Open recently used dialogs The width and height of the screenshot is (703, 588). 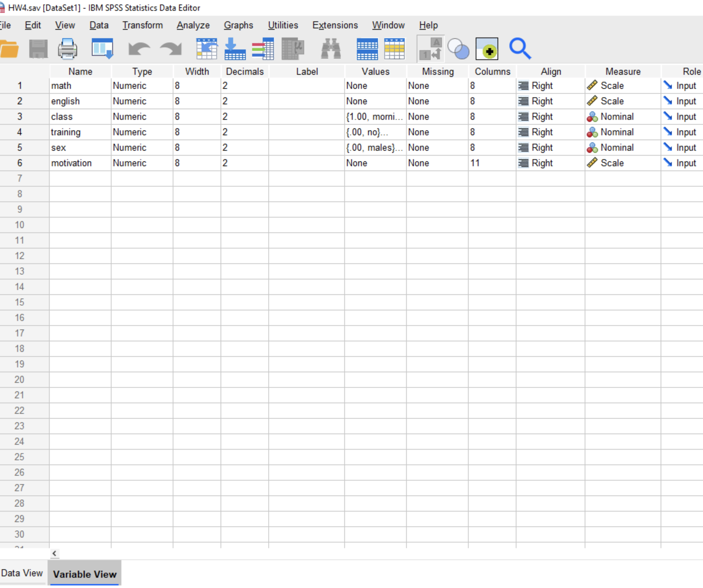tap(102, 48)
